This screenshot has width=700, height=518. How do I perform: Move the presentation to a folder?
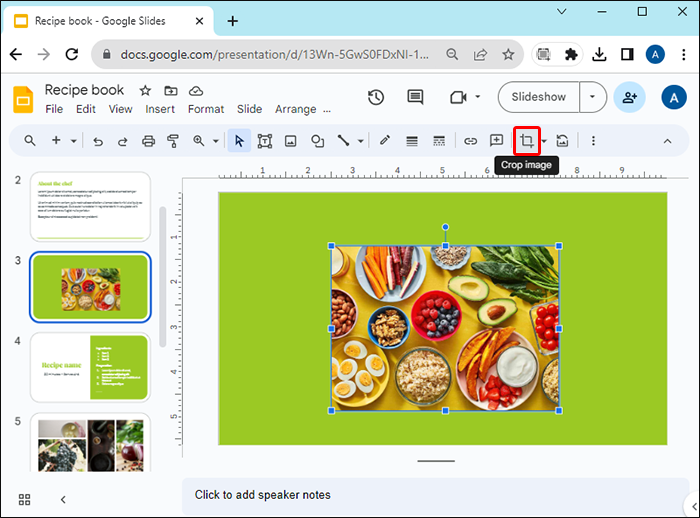pyautogui.click(x=171, y=91)
